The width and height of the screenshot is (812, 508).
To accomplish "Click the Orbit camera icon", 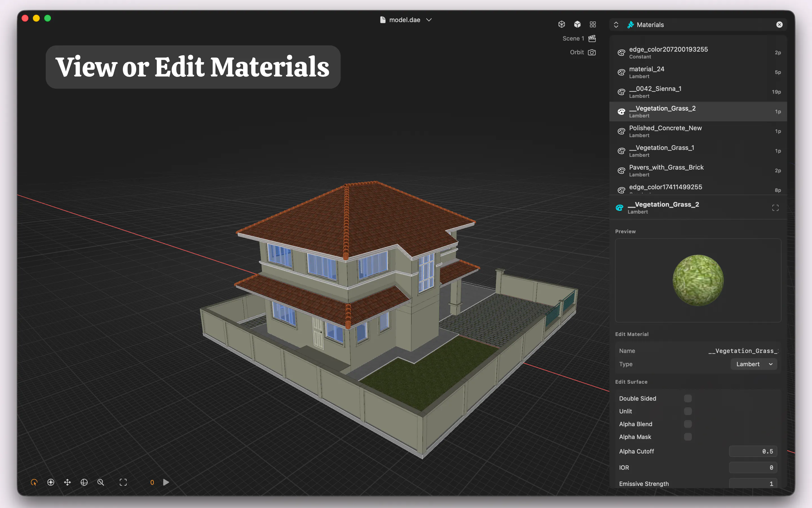I will coord(592,52).
